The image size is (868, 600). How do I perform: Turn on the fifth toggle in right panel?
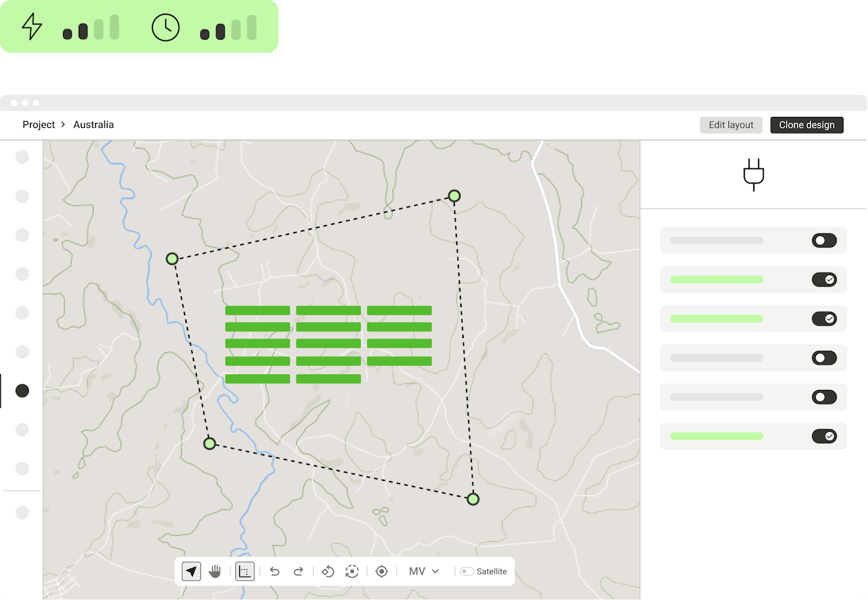(824, 397)
